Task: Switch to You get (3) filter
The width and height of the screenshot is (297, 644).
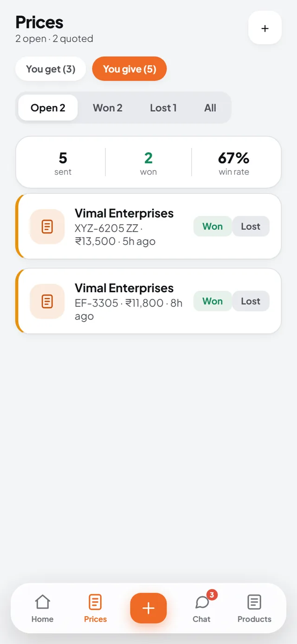Action: pos(51,69)
